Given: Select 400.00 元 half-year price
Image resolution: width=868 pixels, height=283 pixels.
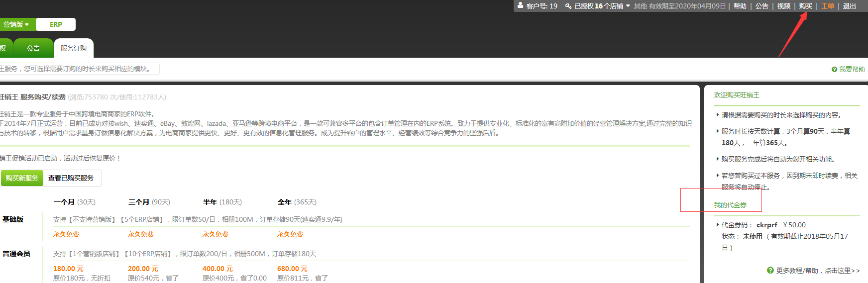Looking at the screenshot, I should tap(218, 269).
